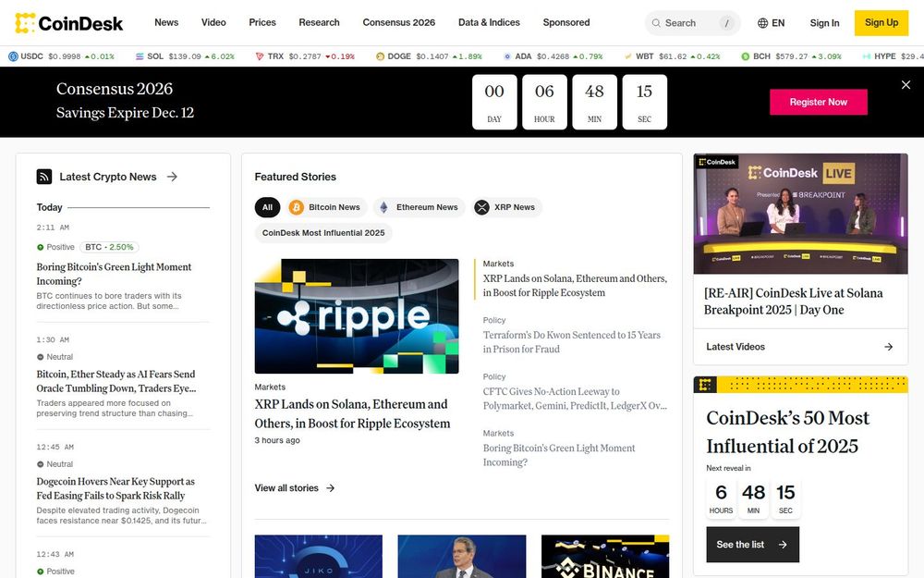Screen dimensions: 924x578
Task: Click the globe language icon
Action: click(x=762, y=23)
